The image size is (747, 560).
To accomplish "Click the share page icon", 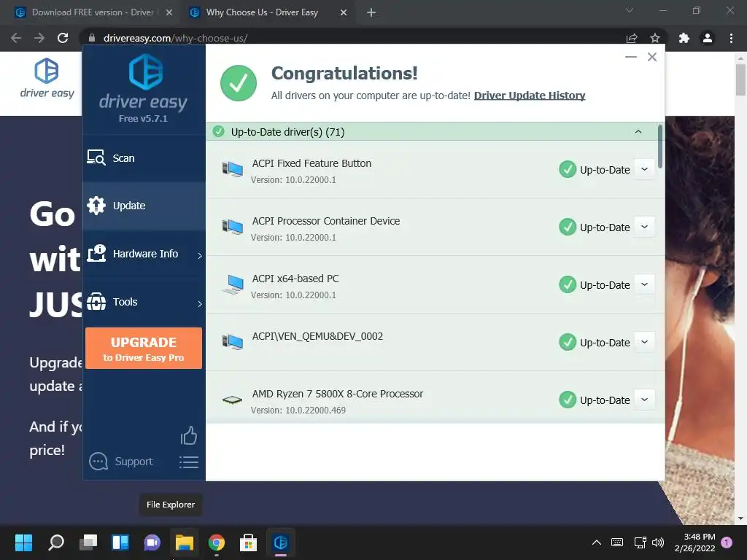I will (x=632, y=38).
